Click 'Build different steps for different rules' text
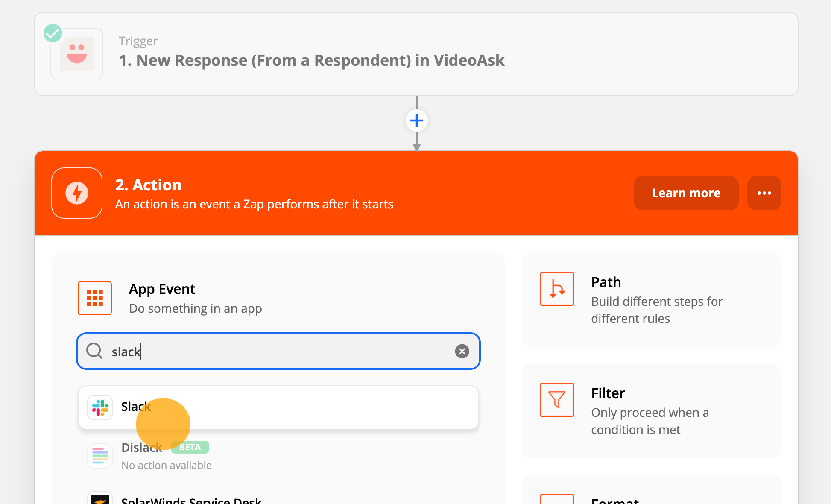The width and height of the screenshot is (831, 504). click(657, 310)
